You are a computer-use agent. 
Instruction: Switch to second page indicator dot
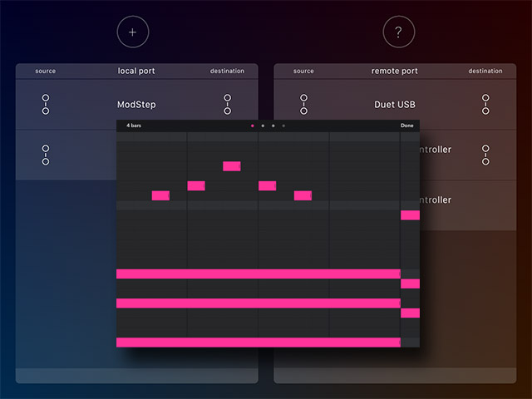(x=263, y=126)
